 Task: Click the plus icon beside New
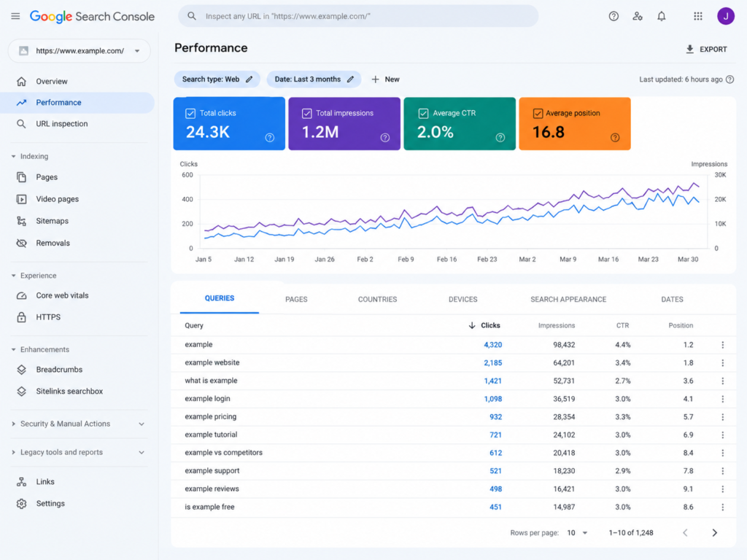coord(376,79)
